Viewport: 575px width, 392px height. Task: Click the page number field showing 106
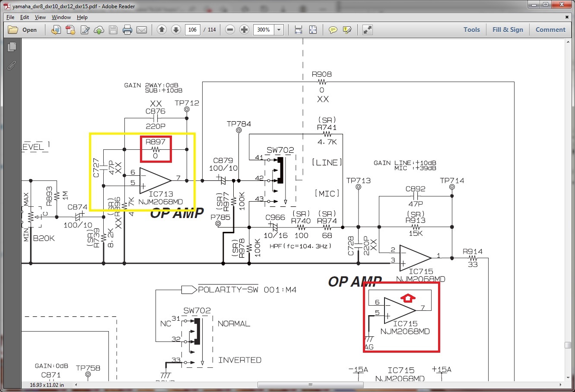tap(193, 30)
